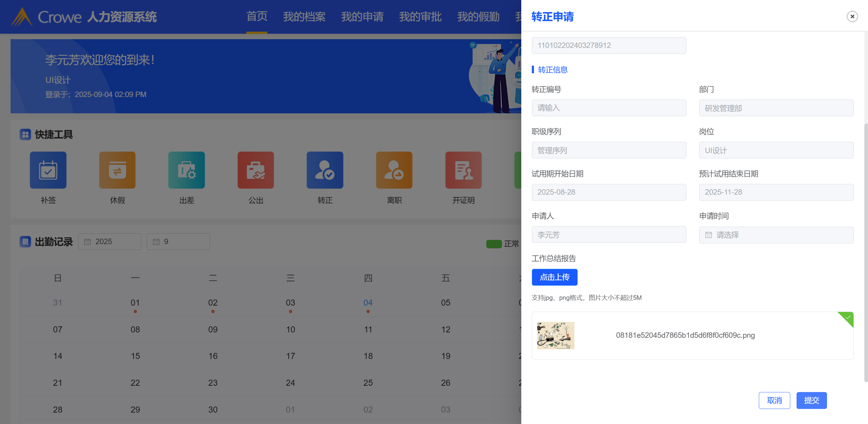
Task: Select calendar date 04
Action: pyautogui.click(x=368, y=303)
